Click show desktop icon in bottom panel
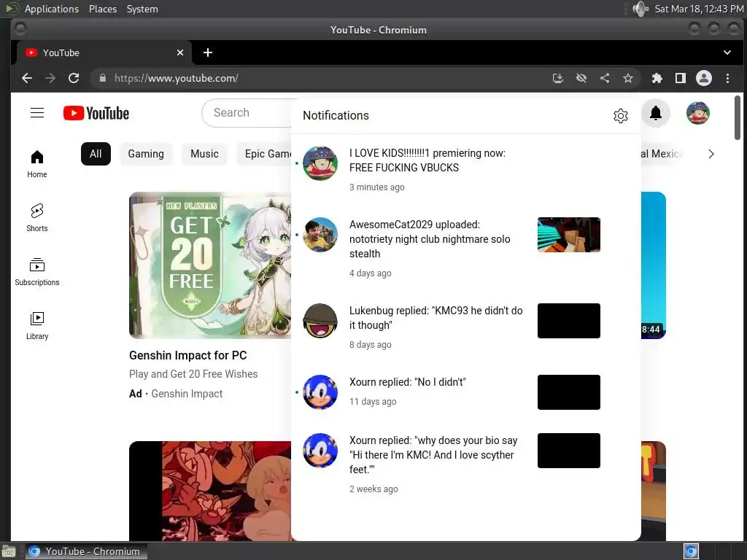The width and height of the screenshot is (747, 560). 9,551
